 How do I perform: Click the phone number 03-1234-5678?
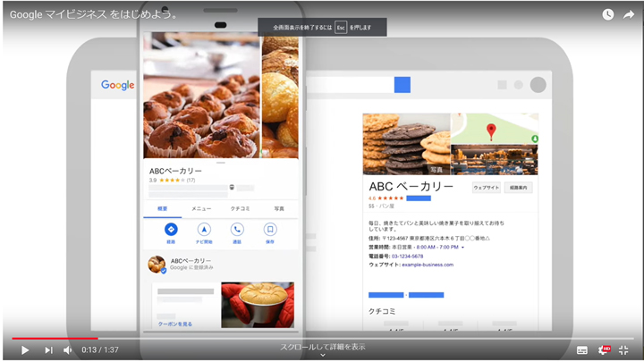tap(407, 257)
